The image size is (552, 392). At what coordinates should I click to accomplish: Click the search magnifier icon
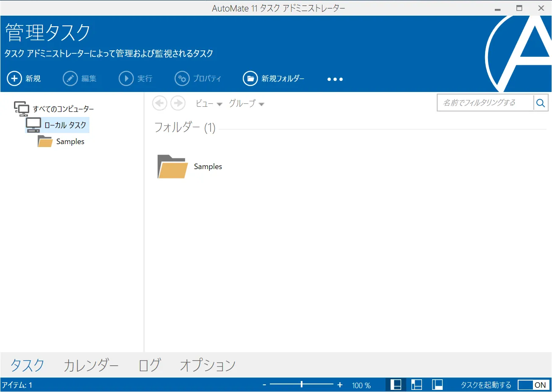click(541, 103)
